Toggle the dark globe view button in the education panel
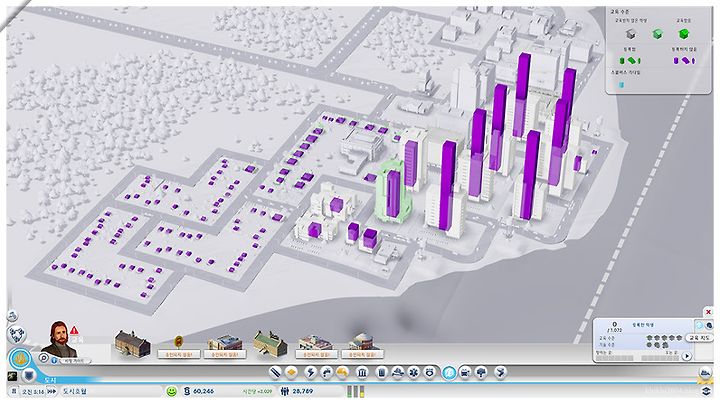720x404 pixels. 709,325
